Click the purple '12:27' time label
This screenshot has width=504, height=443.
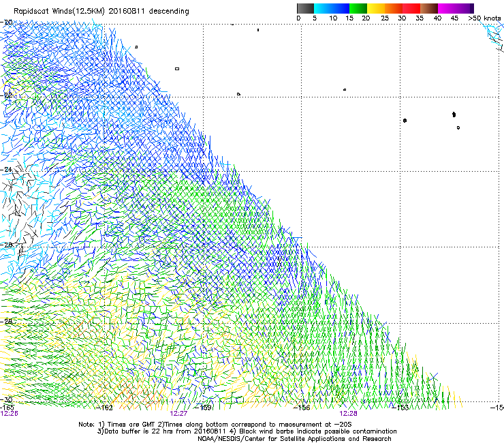click(178, 414)
